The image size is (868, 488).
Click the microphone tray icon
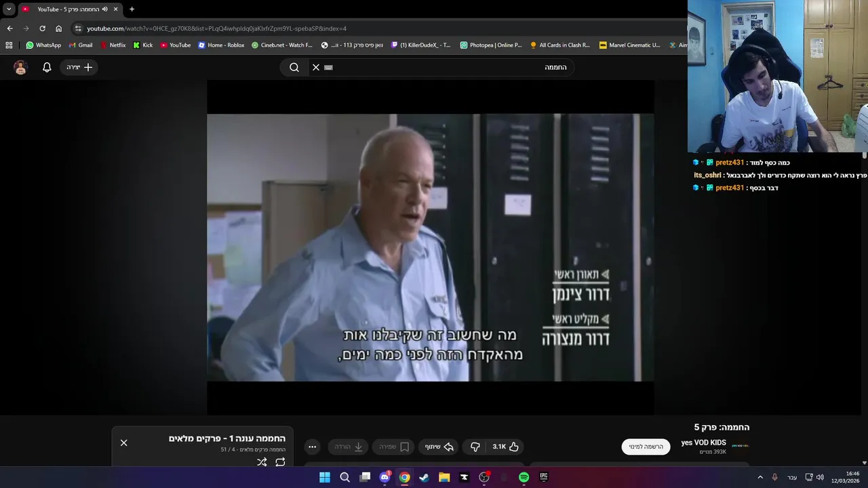click(774, 477)
